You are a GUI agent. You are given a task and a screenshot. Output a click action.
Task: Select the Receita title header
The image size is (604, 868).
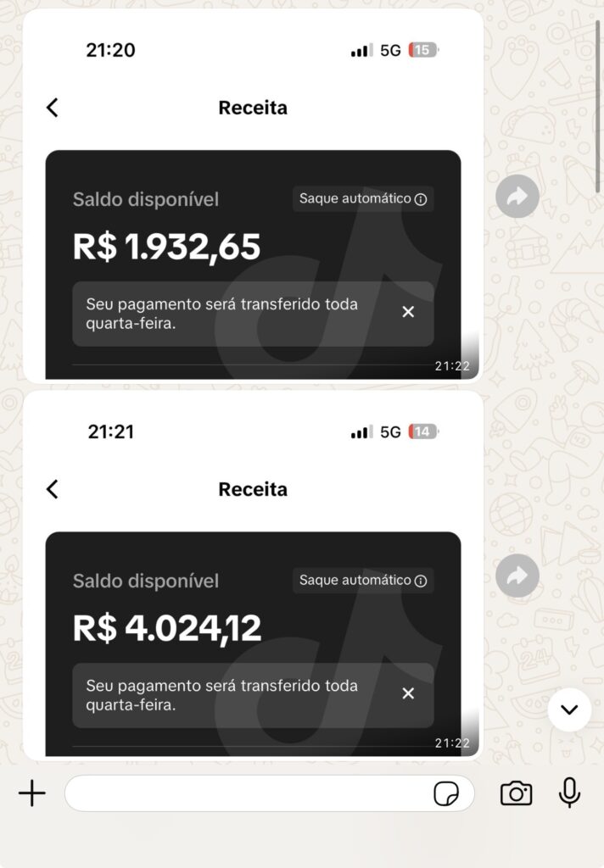point(252,108)
